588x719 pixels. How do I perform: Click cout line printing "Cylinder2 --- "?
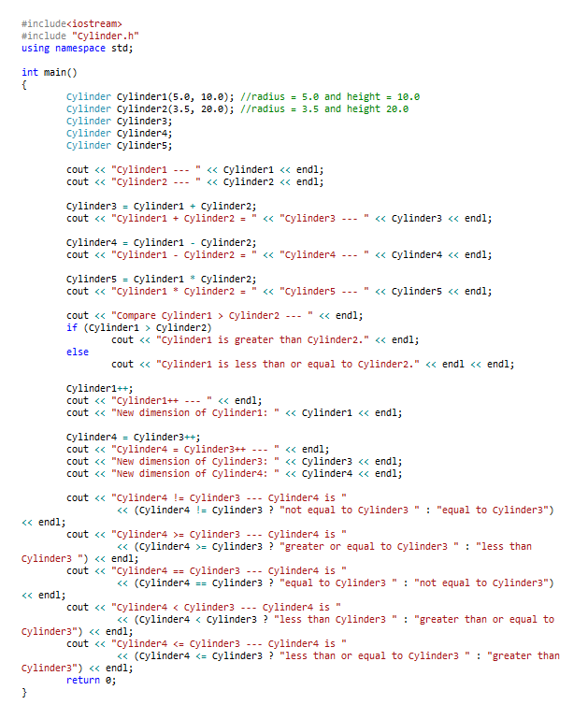(194, 182)
